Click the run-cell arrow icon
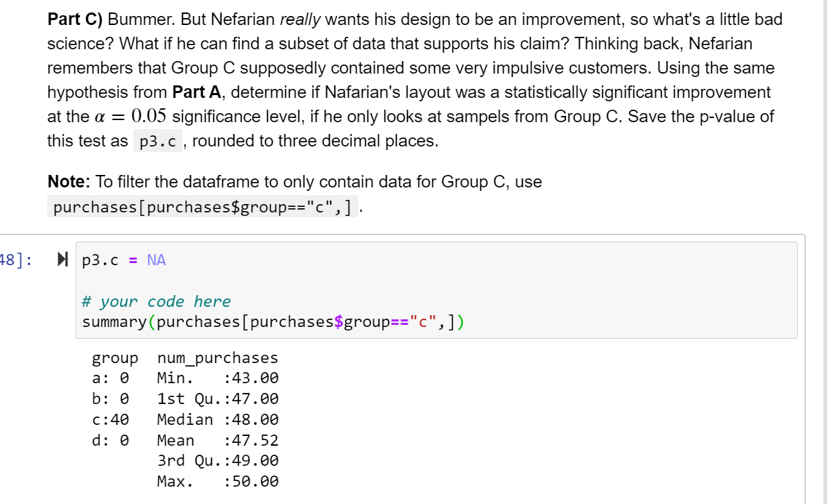Image resolution: width=827 pixels, height=504 pixels. pos(62,260)
